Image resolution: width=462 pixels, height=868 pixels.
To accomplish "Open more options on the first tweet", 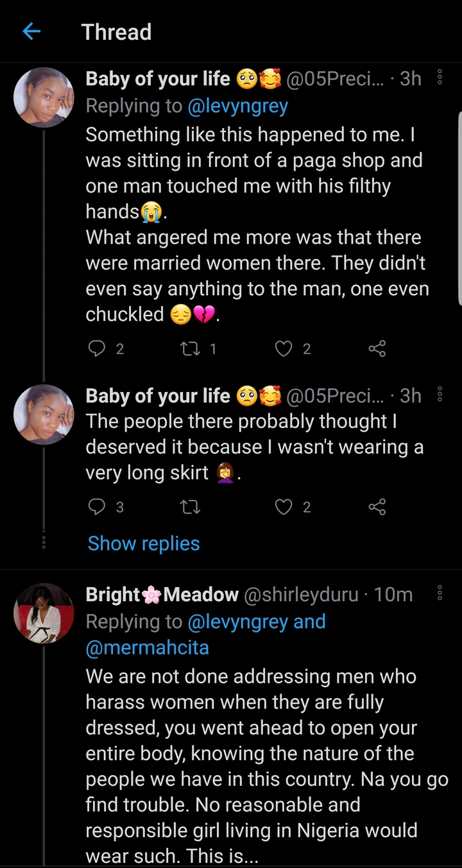I will [440, 78].
